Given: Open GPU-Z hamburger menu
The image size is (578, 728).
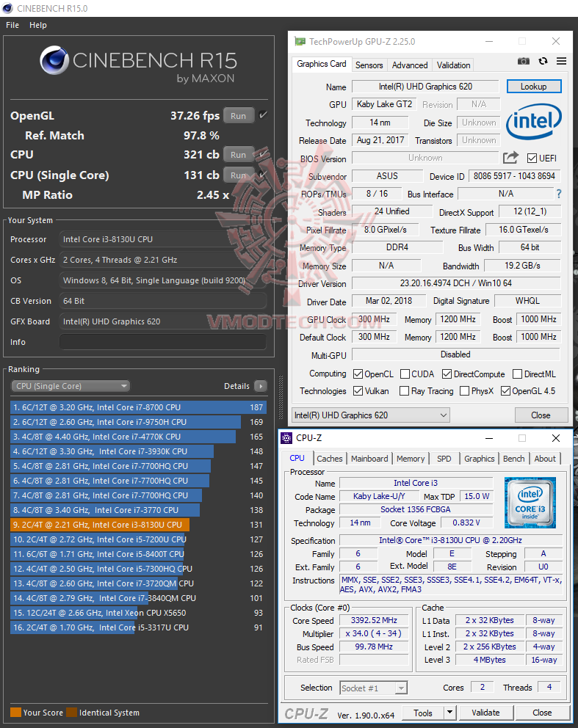Looking at the screenshot, I should point(561,62).
